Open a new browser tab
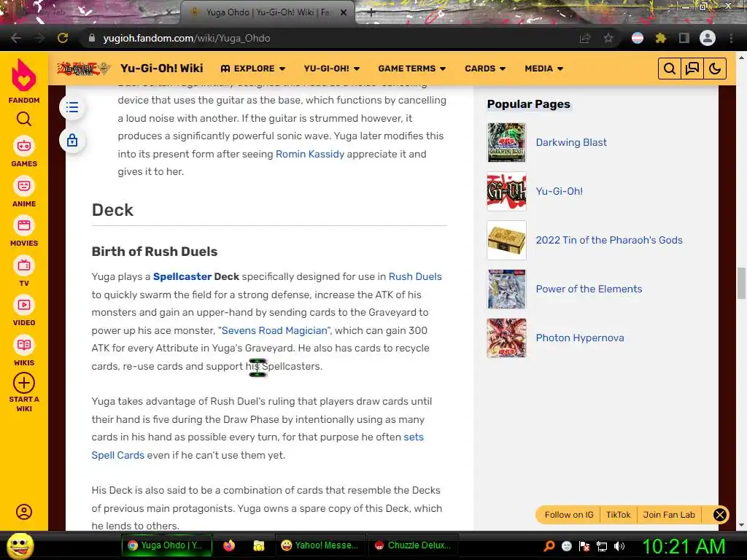This screenshot has height=560, width=747. point(371,12)
